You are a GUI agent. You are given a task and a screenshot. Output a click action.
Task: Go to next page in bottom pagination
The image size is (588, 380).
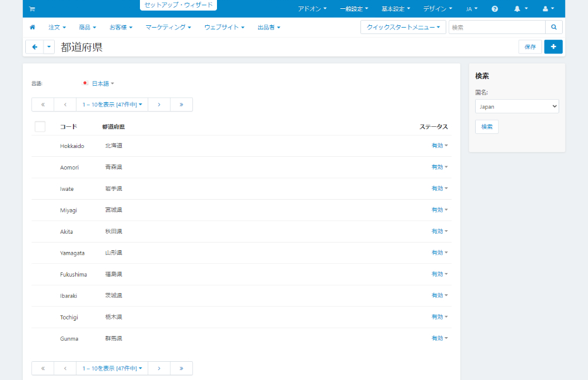(x=159, y=368)
